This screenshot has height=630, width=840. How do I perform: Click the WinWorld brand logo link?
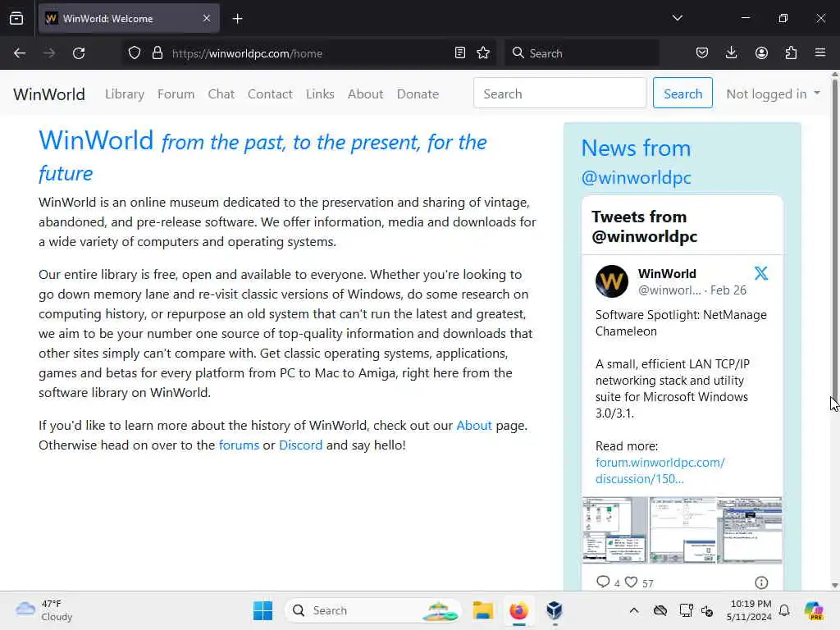tap(49, 94)
